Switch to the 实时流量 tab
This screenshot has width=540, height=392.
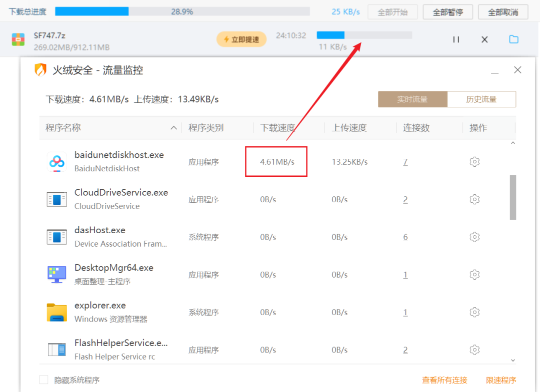412,99
